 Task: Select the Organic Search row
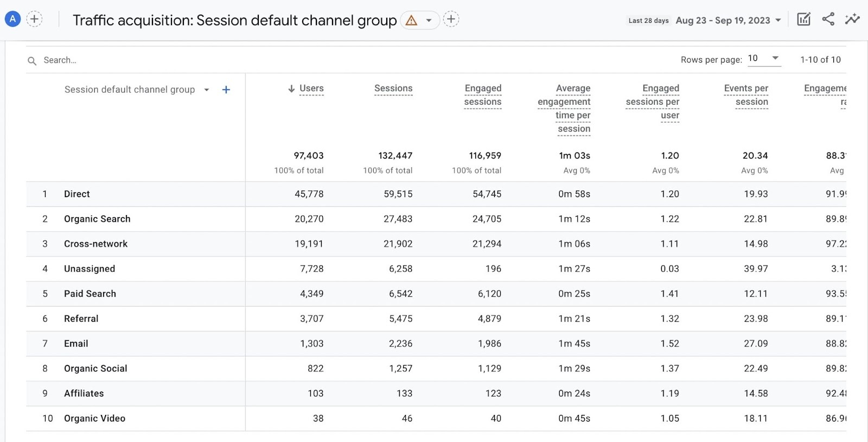pos(97,219)
